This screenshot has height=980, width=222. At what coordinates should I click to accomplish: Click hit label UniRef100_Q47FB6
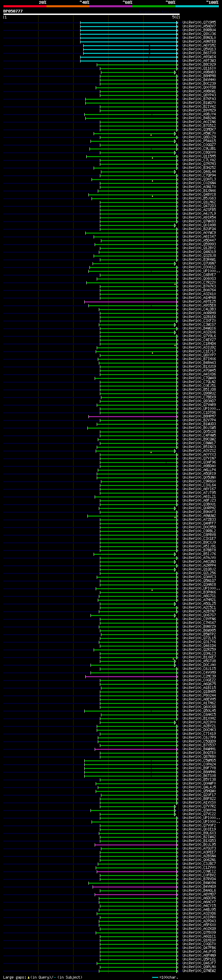coord(199,948)
